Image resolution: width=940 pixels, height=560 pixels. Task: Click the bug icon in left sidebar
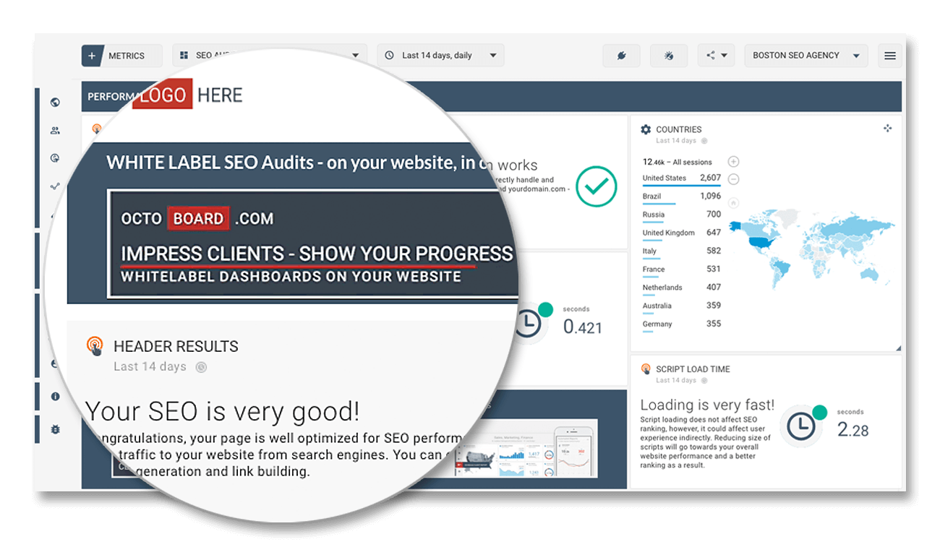click(55, 429)
